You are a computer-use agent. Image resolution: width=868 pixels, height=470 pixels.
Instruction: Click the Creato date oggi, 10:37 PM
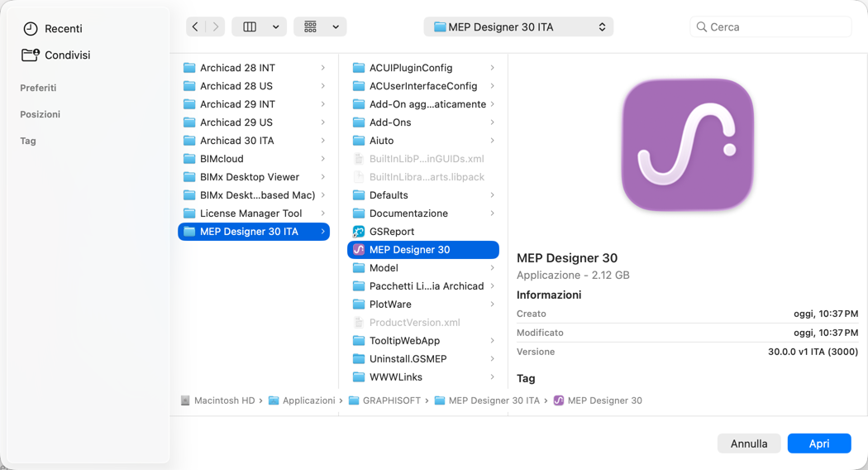click(x=825, y=314)
